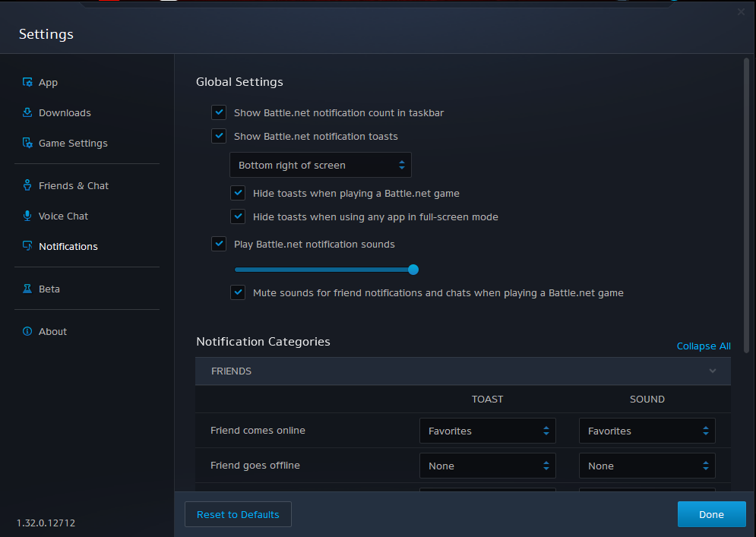Screen dimensions: 756x537
Task: Click the Downloads arrow icon
Action: coord(27,113)
